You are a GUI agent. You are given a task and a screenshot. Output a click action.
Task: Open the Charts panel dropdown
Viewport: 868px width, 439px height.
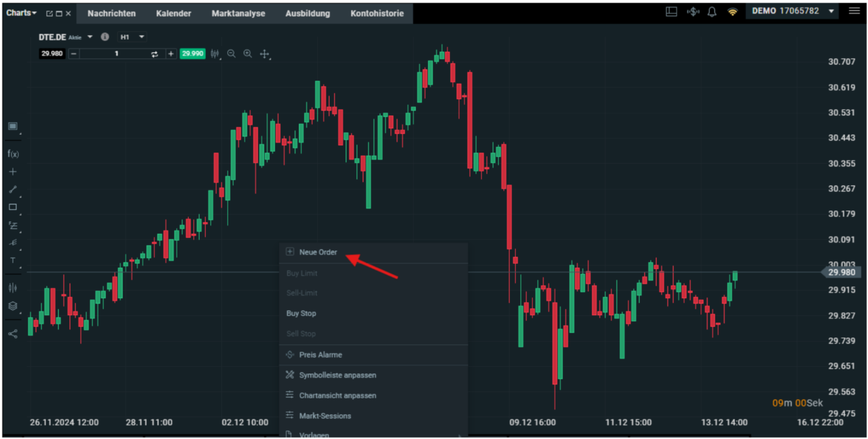point(21,13)
